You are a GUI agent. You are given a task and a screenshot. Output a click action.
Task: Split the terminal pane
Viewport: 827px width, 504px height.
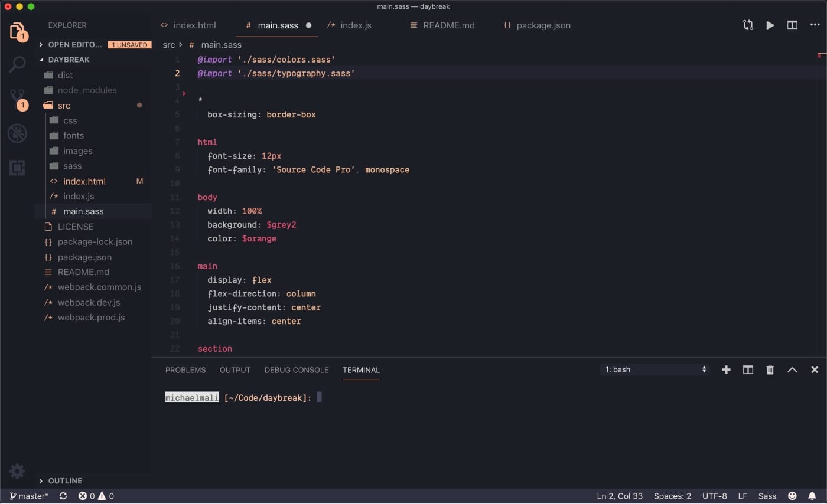pyautogui.click(x=748, y=370)
